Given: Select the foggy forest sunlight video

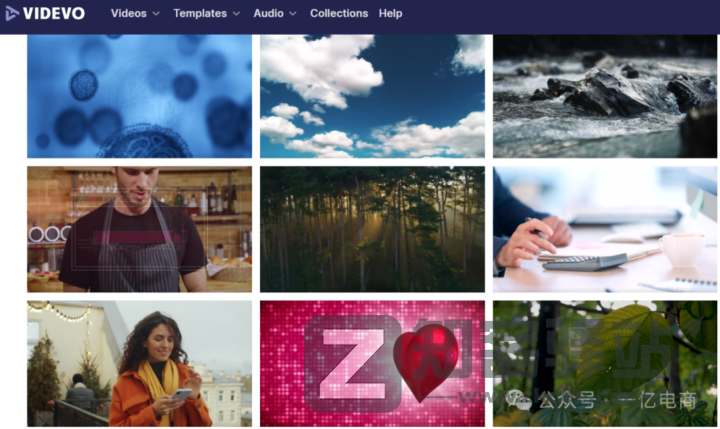Looking at the screenshot, I should point(372,229).
